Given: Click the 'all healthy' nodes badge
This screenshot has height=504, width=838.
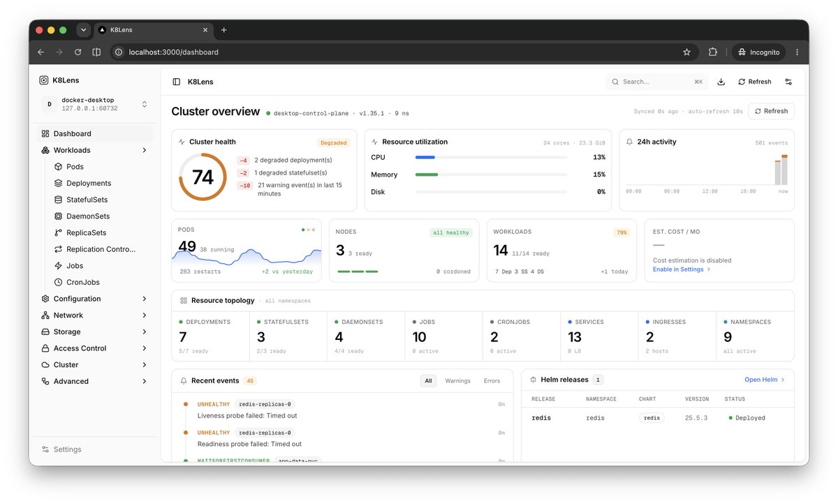Looking at the screenshot, I should [450, 232].
